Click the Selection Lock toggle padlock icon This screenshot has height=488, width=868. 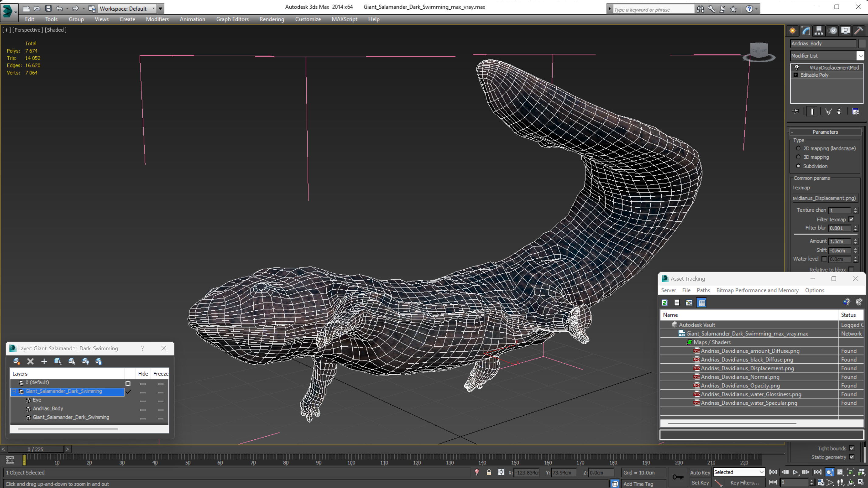coord(489,472)
